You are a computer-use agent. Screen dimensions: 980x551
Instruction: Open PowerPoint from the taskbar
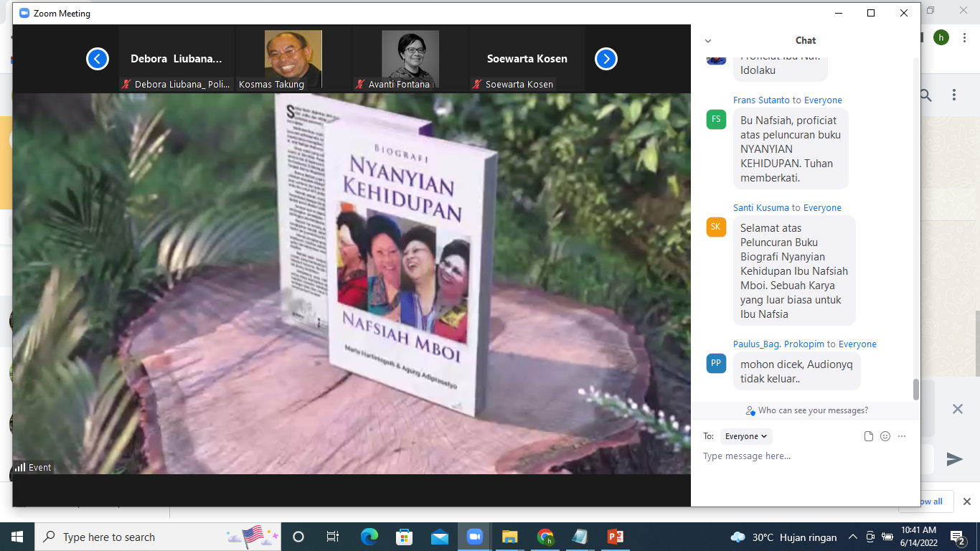pos(615,537)
